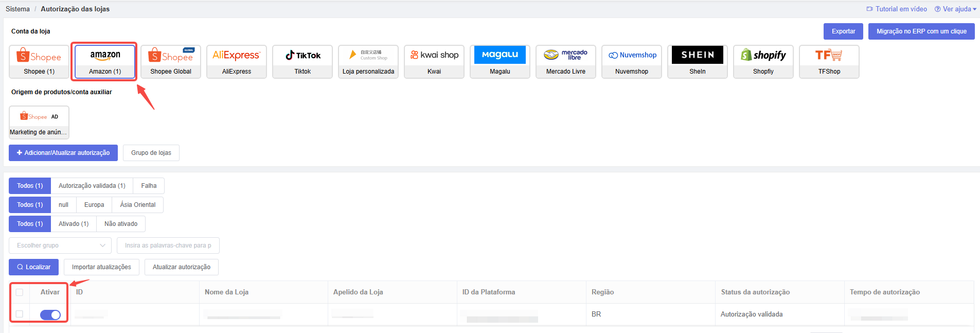Go to Sistema in the breadcrumb
The image size is (980, 333).
click(x=17, y=9)
